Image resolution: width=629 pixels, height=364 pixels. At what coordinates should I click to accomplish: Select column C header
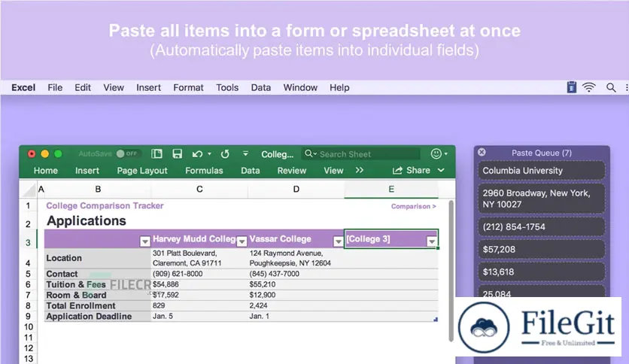point(199,190)
